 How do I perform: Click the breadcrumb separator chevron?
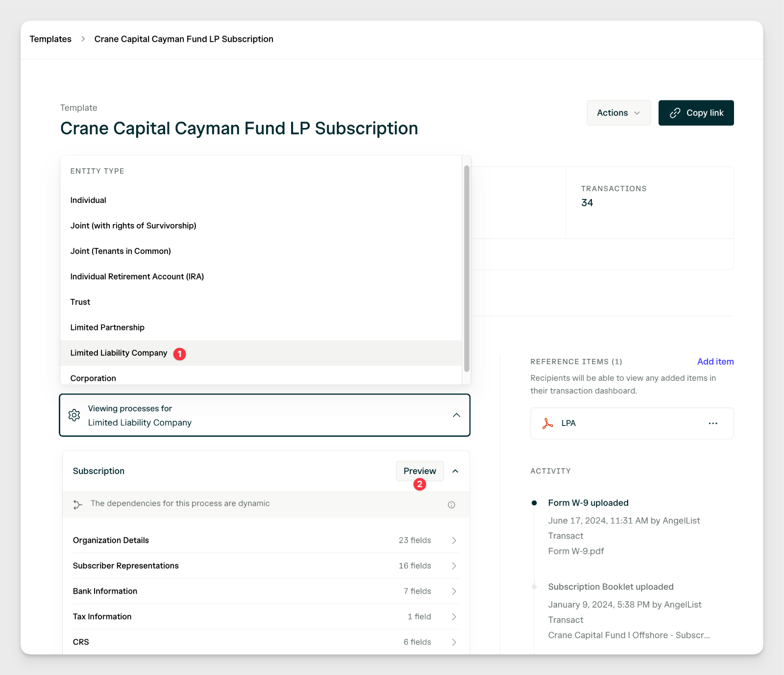[x=83, y=39]
